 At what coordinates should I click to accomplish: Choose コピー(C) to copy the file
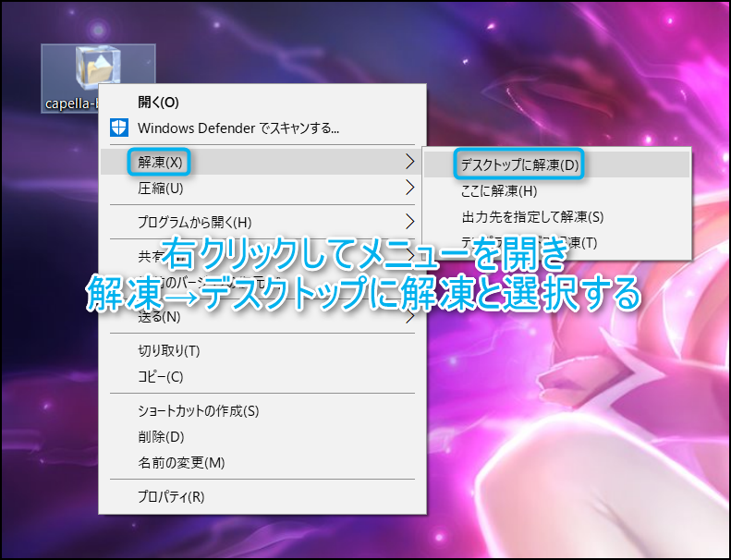(x=160, y=376)
